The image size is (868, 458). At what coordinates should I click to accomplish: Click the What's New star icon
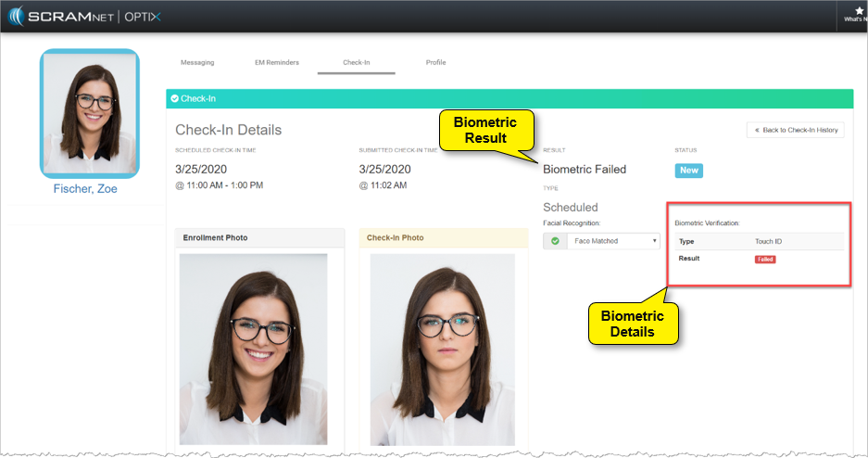pyautogui.click(x=858, y=10)
